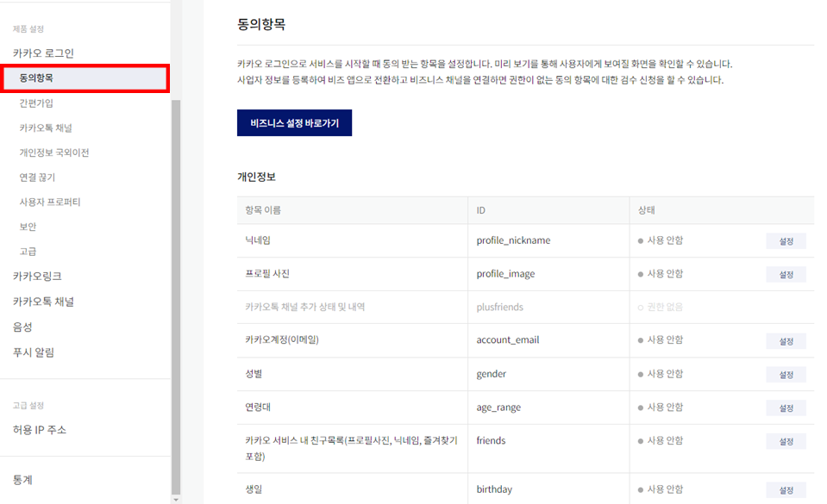
Task: Click 설정 for 연령대 row
Action: pyautogui.click(x=786, y=408)
